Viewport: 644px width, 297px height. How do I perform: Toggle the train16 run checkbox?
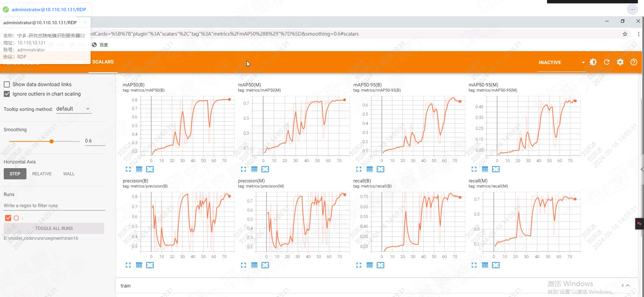click(8, 218)
